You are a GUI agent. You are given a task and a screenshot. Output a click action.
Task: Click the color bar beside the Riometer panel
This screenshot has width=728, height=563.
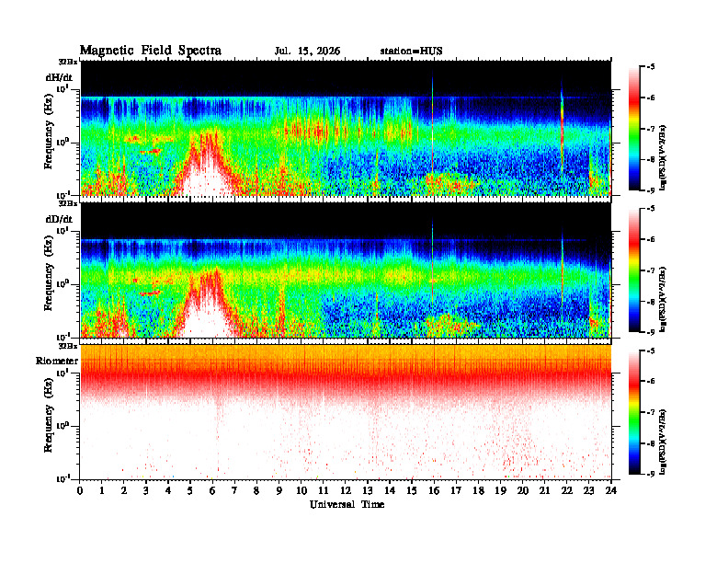(634, 412)
